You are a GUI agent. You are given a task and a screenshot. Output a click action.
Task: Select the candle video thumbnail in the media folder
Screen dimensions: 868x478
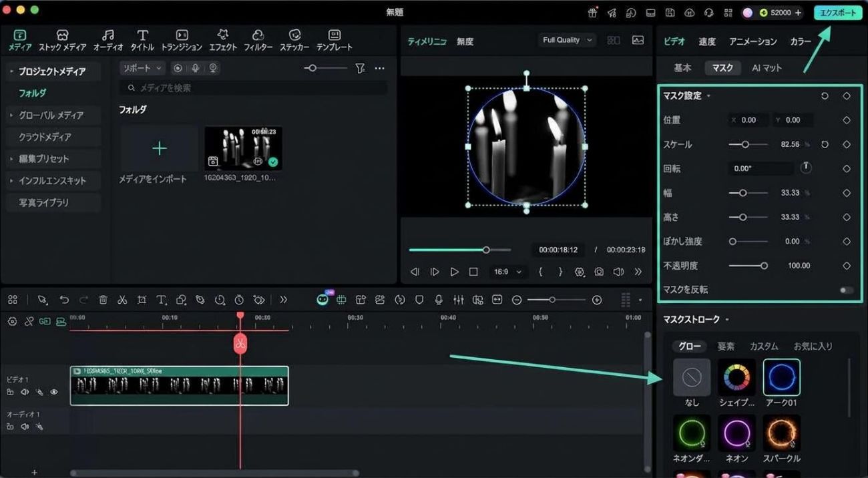(243, 148)
